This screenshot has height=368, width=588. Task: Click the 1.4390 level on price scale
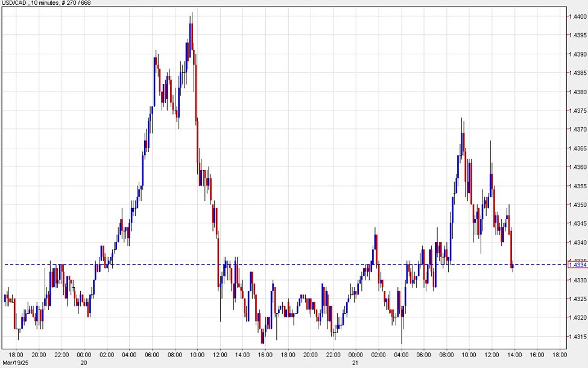click(x=577, y=54)
